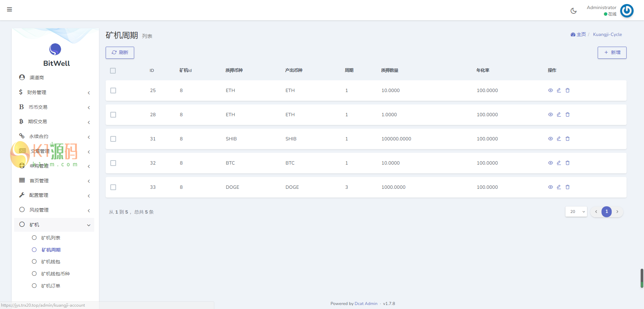The height and width of the screenshot is (309, 644).
Task: View details of DOGE row 33
Action: coord(550,187)
